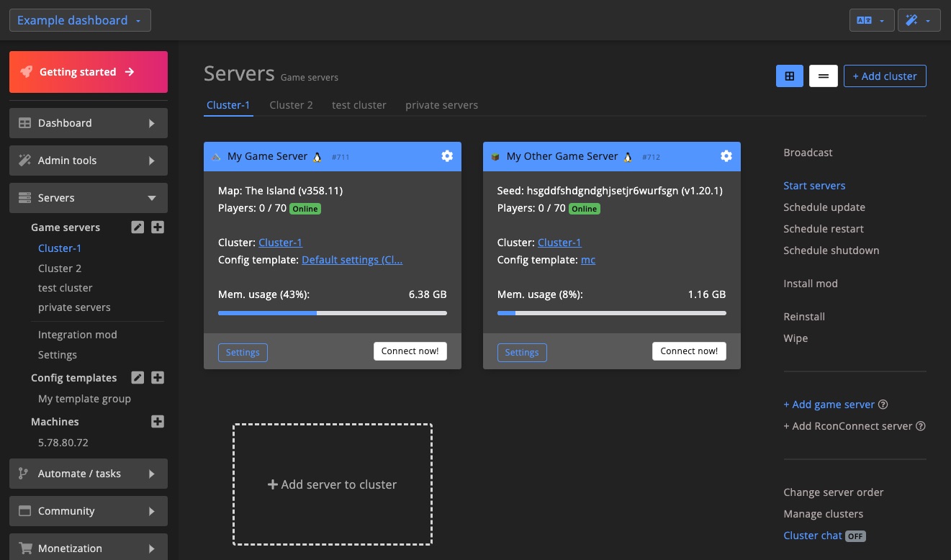The width and height of the screenshot is (951, 560).
Task: Add a machine with the plus icon
Action: click(x=158, y=422)
